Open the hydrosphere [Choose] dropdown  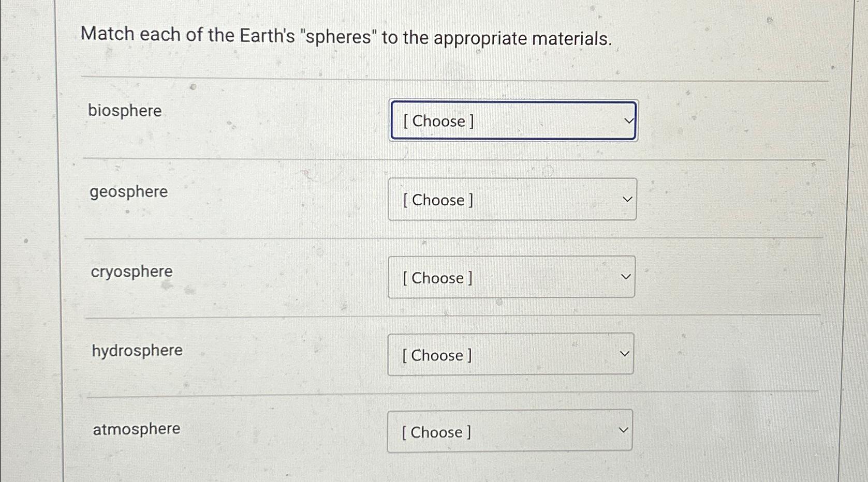click(510, 355)
